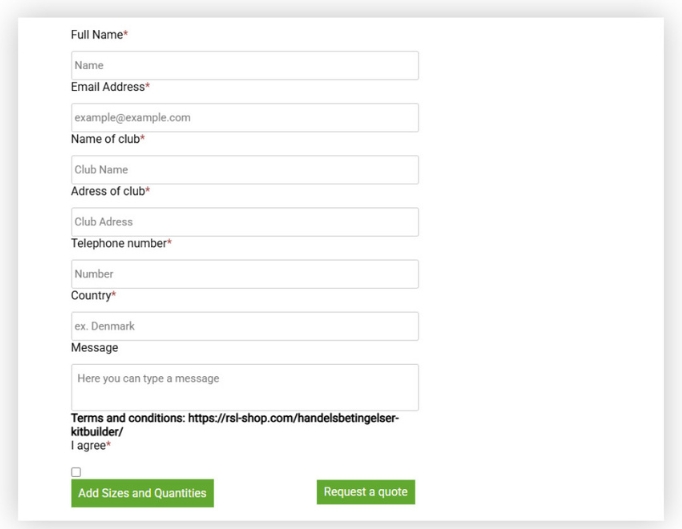Click the 'Full Name' label text
This screenshot has height=529, width=682.
tap(96, 35)
